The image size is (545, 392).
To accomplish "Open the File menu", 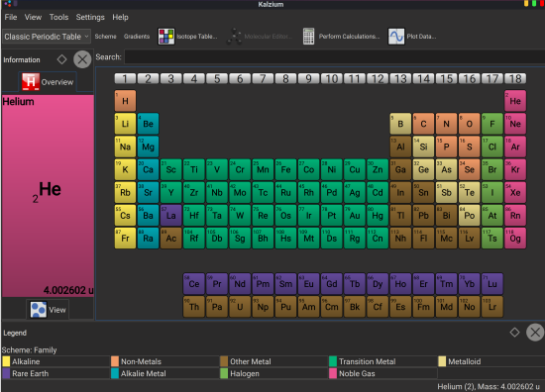I will 11,17.
